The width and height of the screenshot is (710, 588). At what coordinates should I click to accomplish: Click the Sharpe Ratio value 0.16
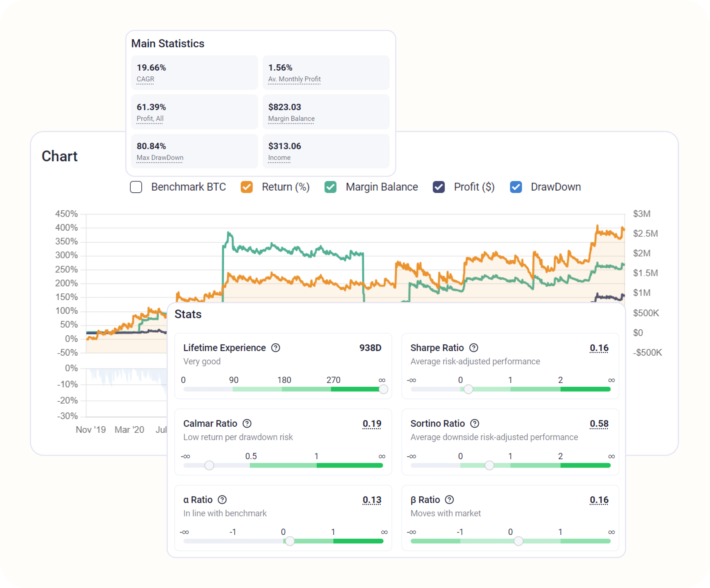click(x=599, y=348)
